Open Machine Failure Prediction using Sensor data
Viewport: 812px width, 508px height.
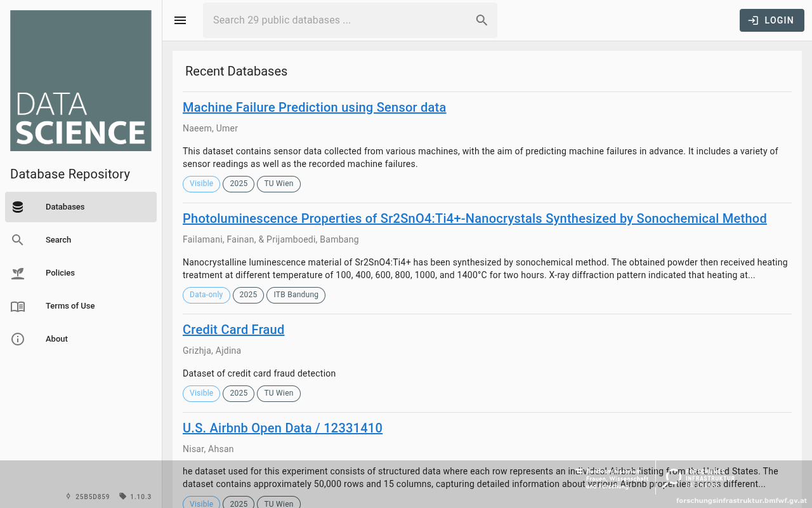pyautogui.click(x=314, y=107)
